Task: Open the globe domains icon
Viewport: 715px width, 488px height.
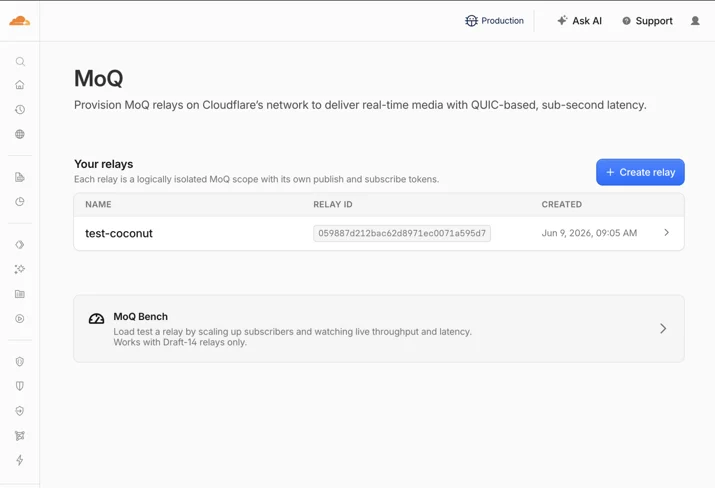Action: [x=20, y=134]
